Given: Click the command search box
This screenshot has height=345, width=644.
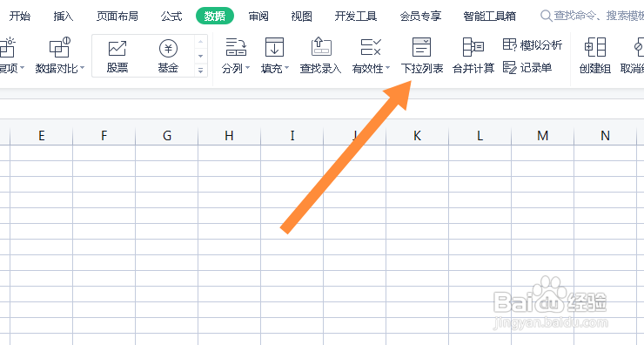Looking at the screenshot, I should 593,16.
